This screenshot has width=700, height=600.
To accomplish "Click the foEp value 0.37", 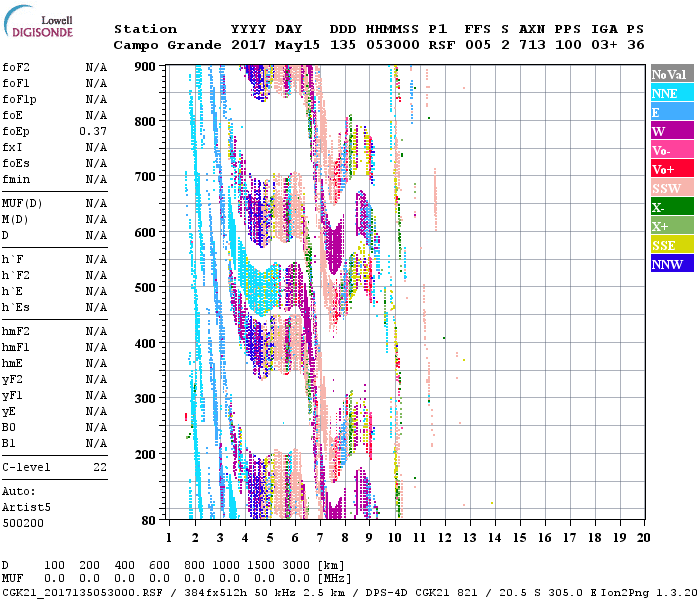I will (x=93, y=131).
